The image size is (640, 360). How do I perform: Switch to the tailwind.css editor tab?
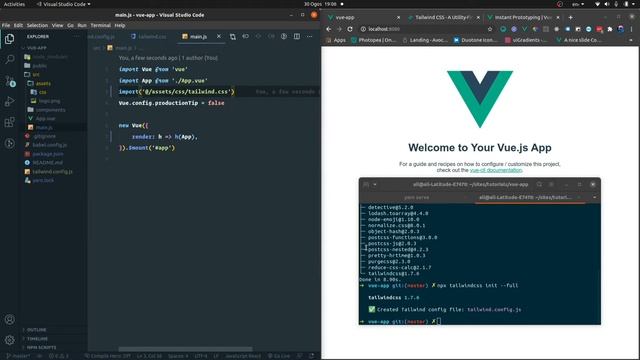point(149,37)
